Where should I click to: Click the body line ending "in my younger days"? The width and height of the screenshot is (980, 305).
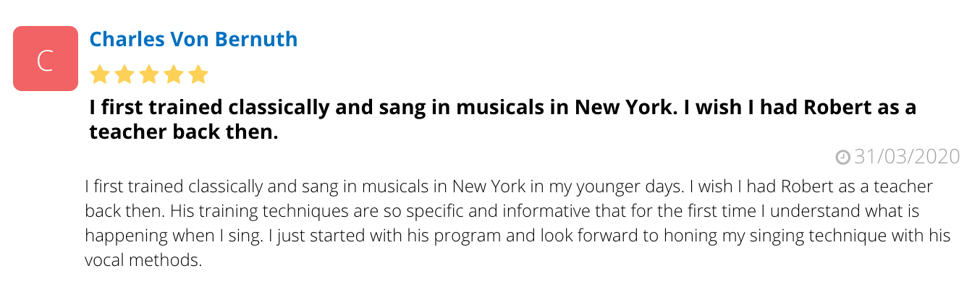[510, 186]
